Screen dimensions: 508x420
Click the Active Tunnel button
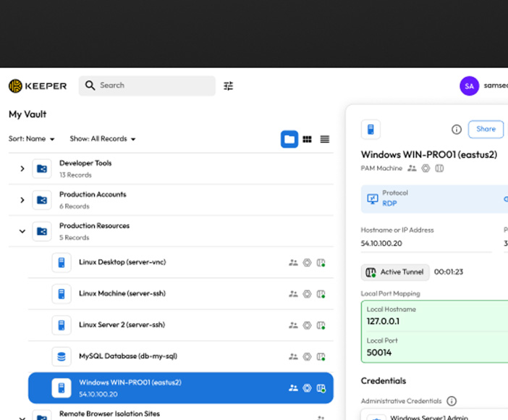[395, 272]
